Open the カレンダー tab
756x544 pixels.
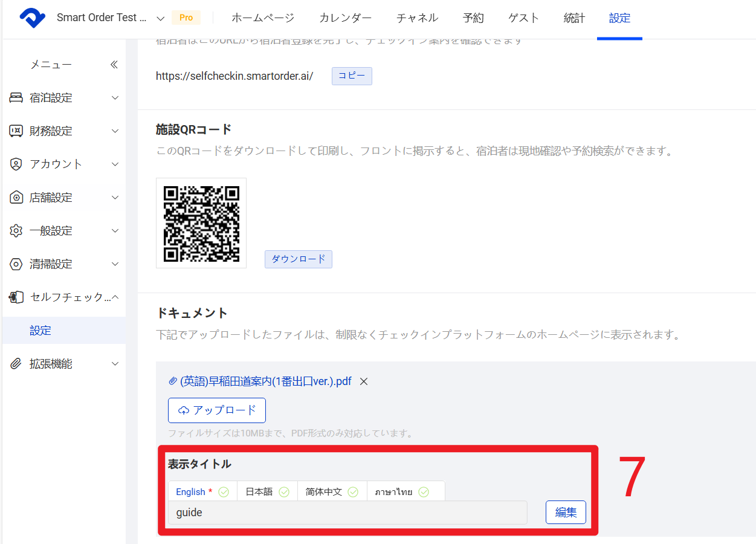coord(345,18)
